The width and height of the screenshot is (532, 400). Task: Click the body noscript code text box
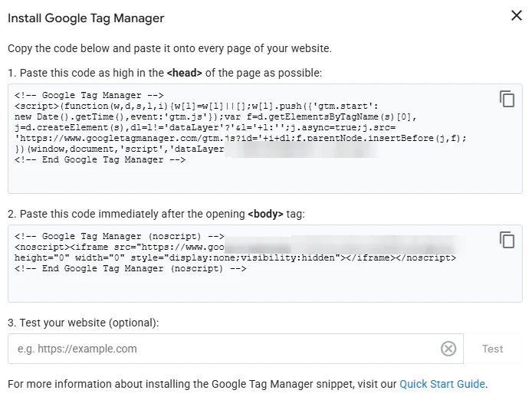pyautogui.click(x=265, y=264)
